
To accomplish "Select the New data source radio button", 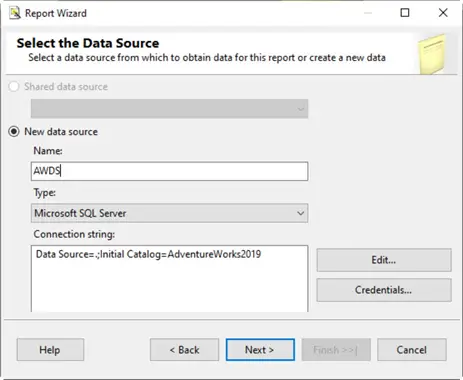I will (14, 131).
